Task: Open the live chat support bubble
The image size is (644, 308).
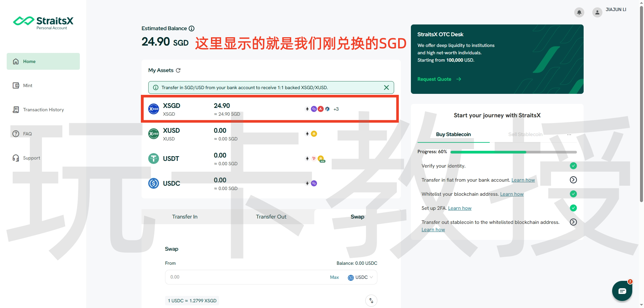Action: click(622, 291)
